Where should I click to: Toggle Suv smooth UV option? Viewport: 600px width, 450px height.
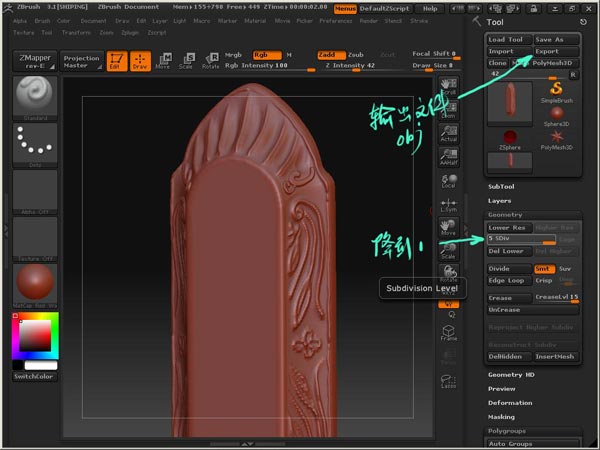click(565, 269)
